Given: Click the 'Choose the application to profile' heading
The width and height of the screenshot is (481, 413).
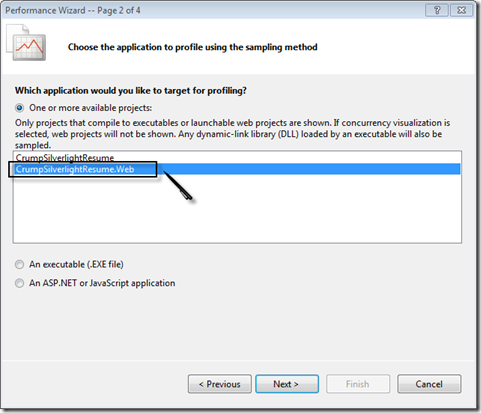Looking at the screenshot, I should (192, 47).
